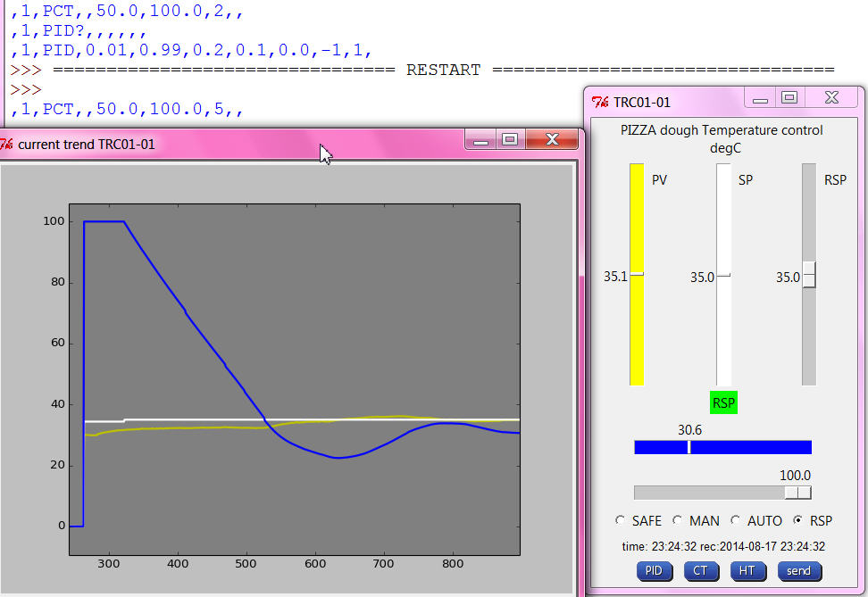Click the Tk icon of TRC01-01 window
This screenshot has height=597, width=868.
600,102
